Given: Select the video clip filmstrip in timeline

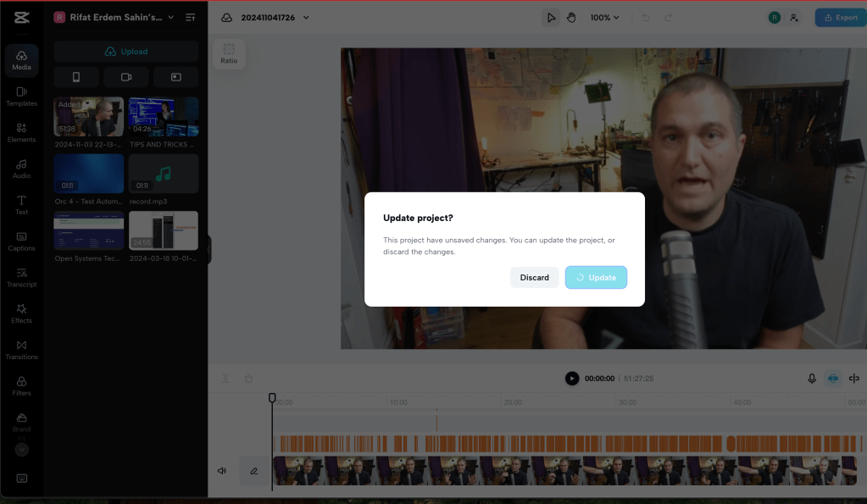Looking at the screenshot, I should pos(565,471).
